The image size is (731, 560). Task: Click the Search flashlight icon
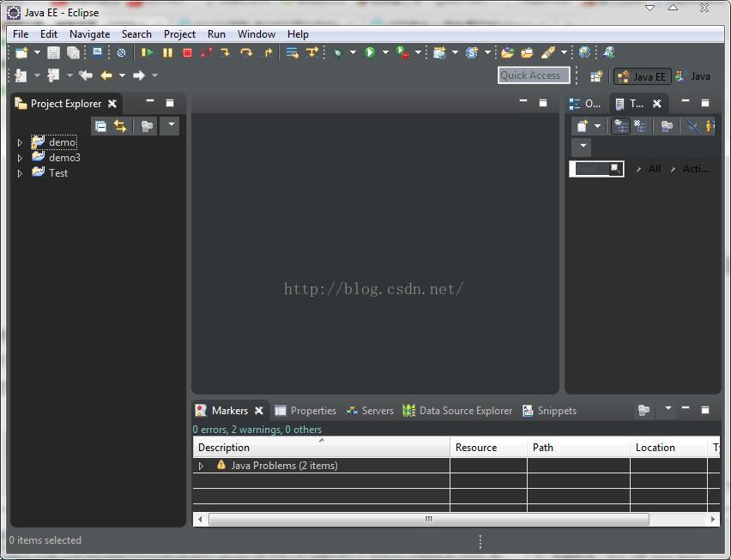point(548,52)
